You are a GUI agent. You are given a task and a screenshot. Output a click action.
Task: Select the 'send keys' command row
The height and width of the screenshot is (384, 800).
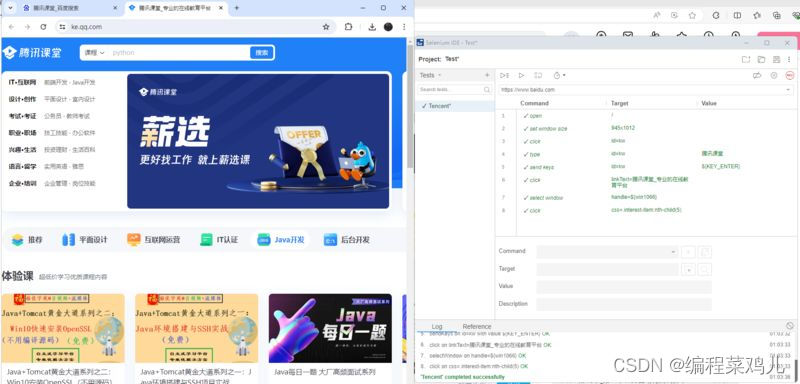[645, 167]
